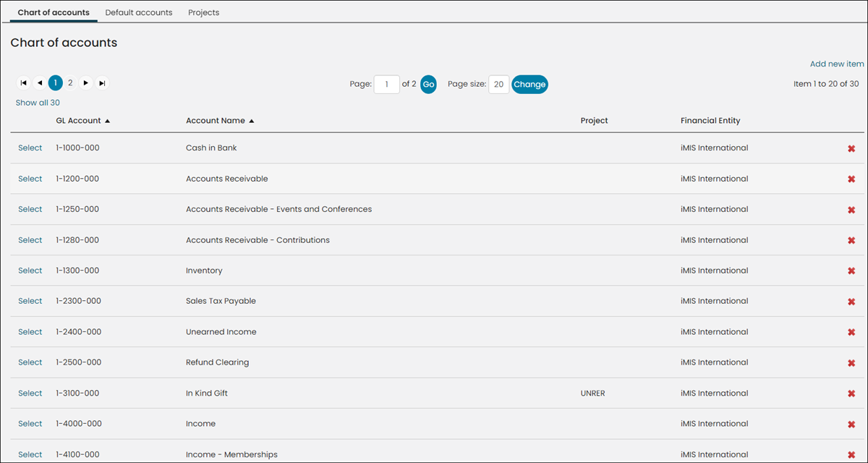Click GL account 1-3100-000 cell

click(x=77, y=394)
